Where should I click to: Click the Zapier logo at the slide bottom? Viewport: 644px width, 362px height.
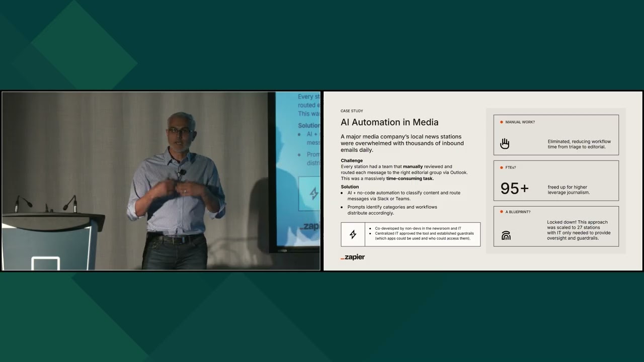353,257
